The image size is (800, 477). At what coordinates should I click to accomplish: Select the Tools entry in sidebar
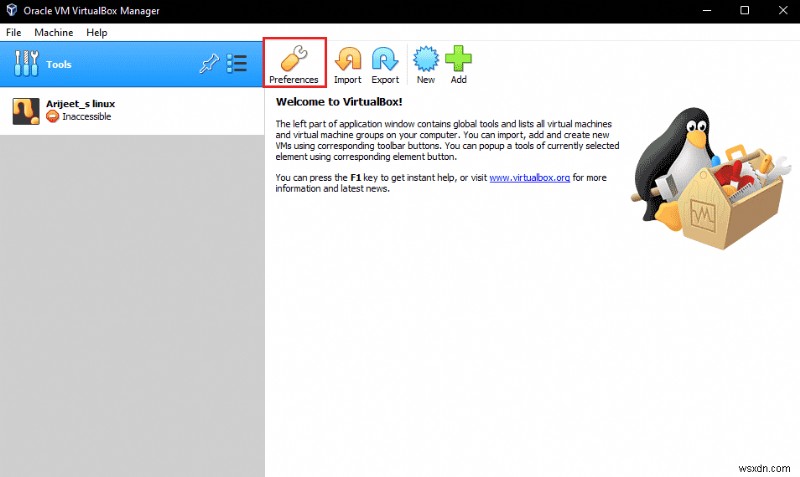pyautogui.click(x=132, y=64)
